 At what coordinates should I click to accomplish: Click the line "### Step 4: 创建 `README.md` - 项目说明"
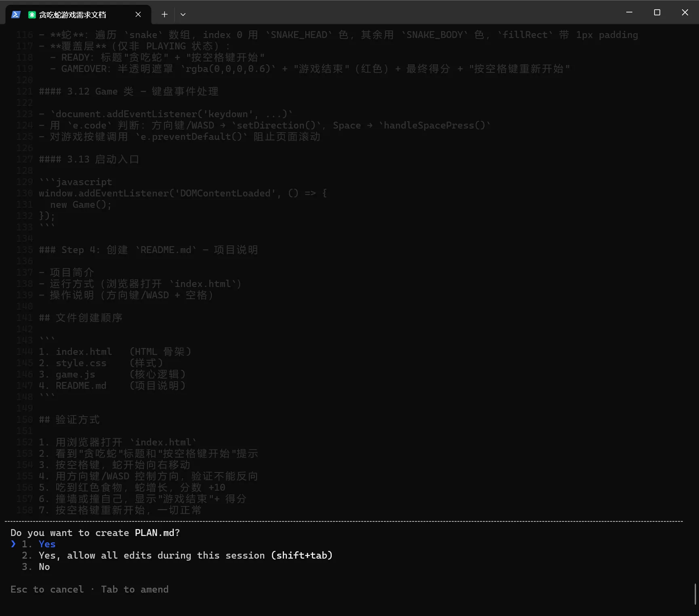coord(148,250)
